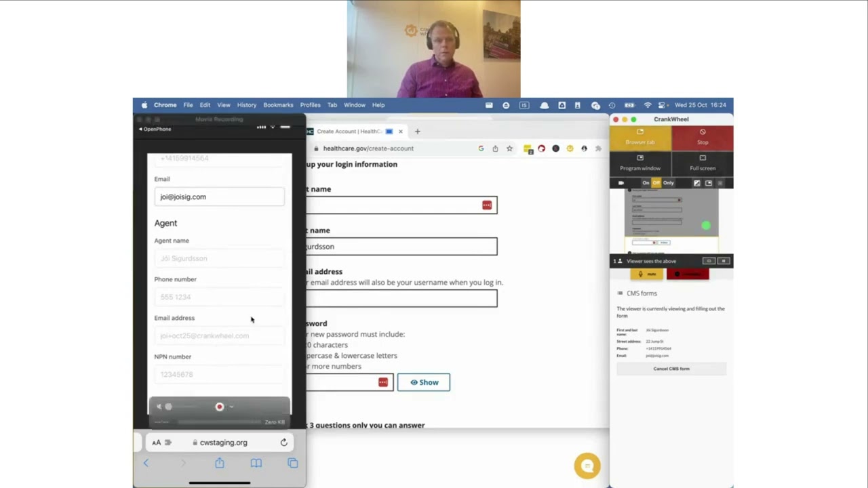Click the shared screen preview thumbnail
The image size is (868, 488).
click(671, 222)
